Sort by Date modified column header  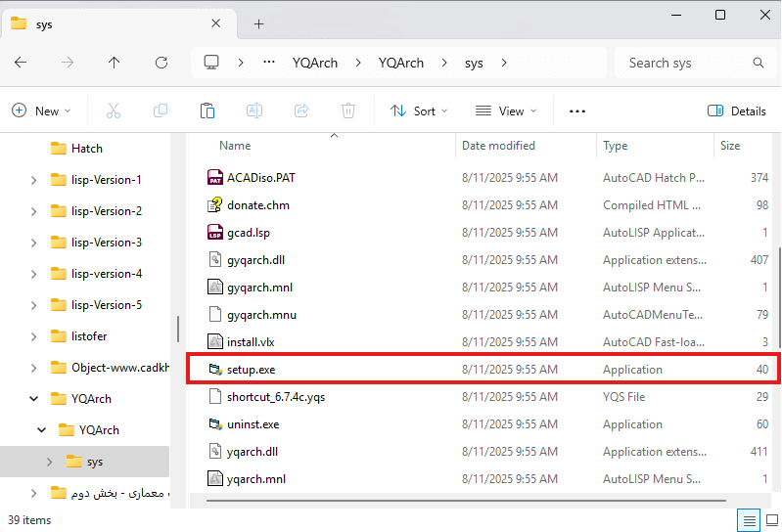pos(498,146)
